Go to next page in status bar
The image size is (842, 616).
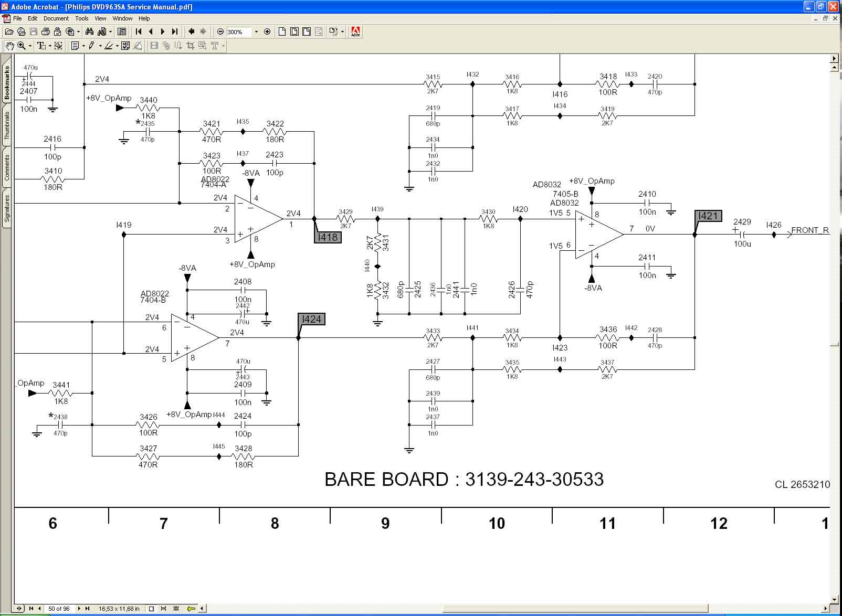[x=80, y=609]
